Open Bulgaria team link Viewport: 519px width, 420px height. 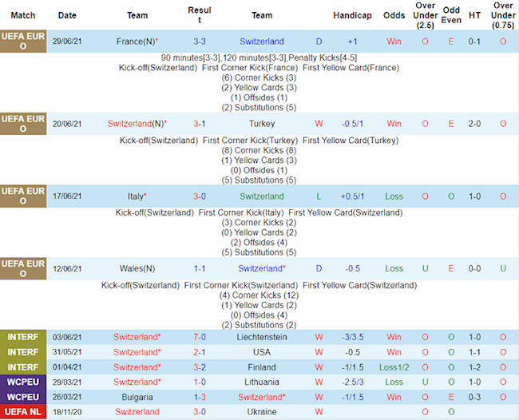click(137, 397)
